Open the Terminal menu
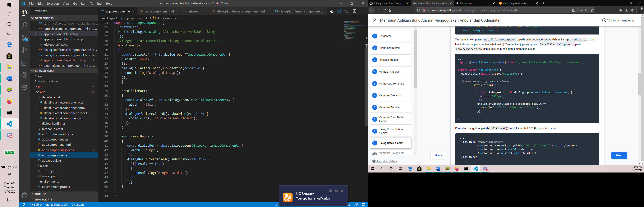 (96, 3)
